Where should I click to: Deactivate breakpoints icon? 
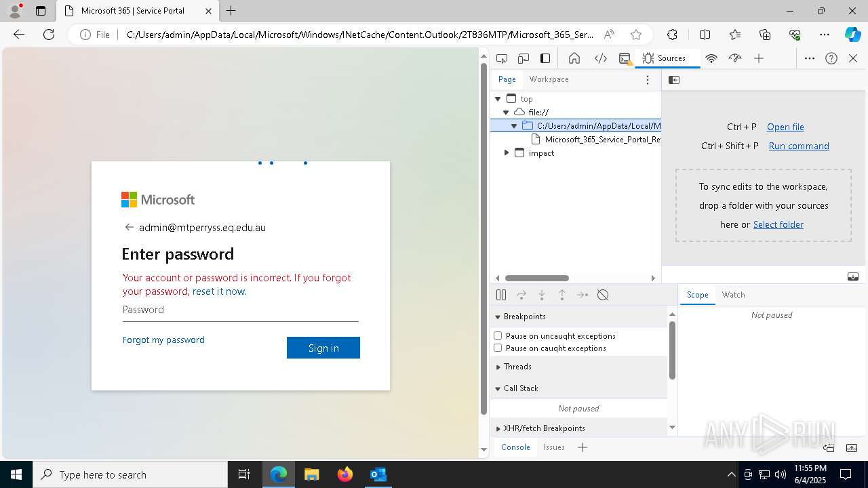coord(603,295)
